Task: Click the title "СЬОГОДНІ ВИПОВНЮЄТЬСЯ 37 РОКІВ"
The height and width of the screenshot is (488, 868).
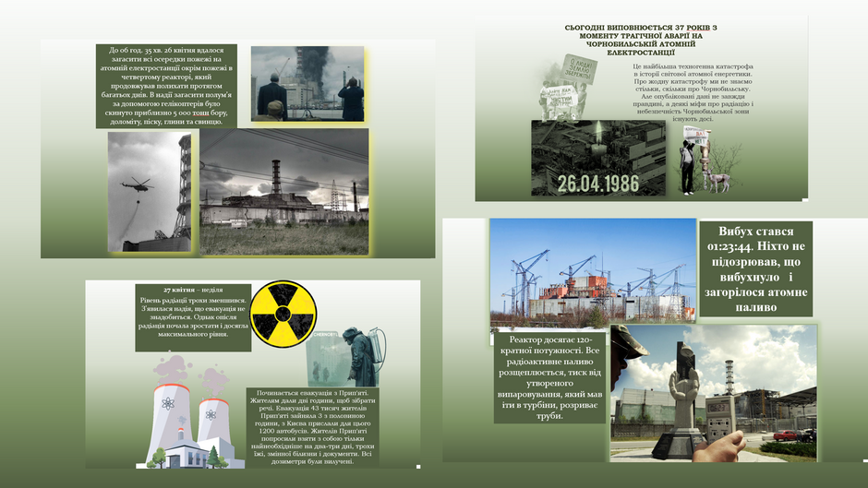Action: pyautogui.click(x=641, y=40)
